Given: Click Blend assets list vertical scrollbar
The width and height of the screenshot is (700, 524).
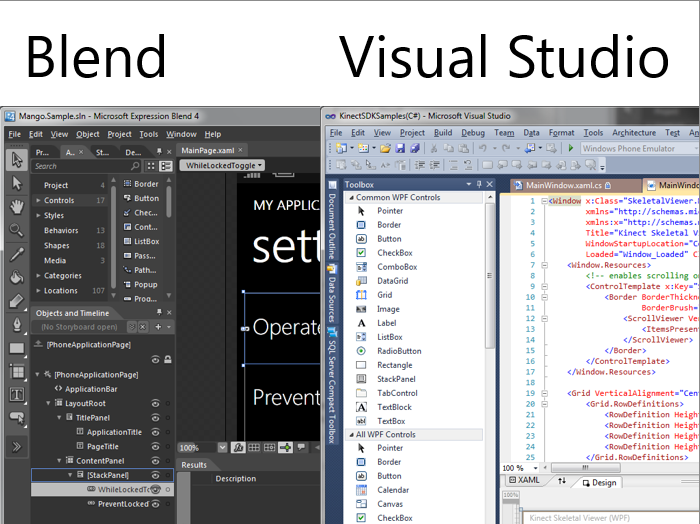Looking at the screenshot, I should pyautogui.click(x=169, y=202).
